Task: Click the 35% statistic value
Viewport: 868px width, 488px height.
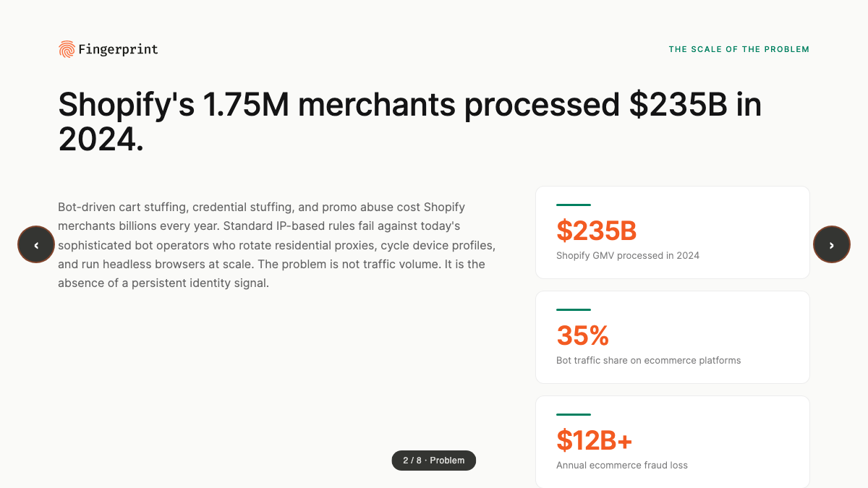Action: [x=583, y=335]
